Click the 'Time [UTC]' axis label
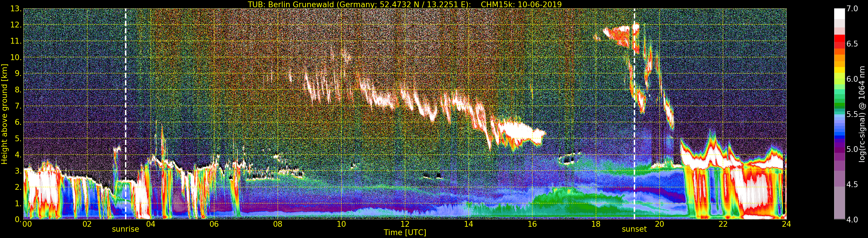 (x=405, y=232)
